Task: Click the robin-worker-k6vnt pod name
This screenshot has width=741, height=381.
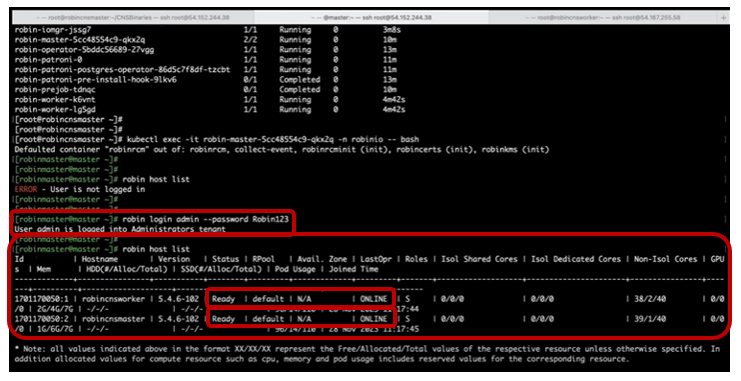Action: (x=55, y=99)
